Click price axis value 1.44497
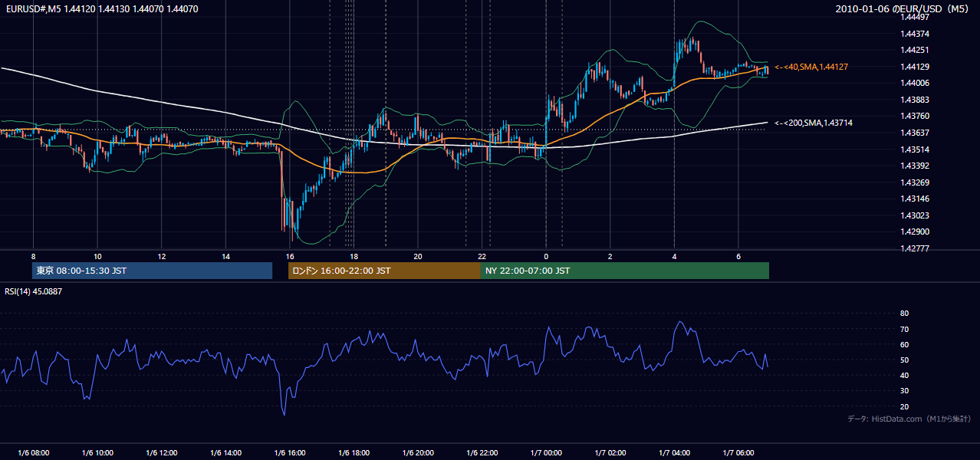This screenshot has width=980, height=460. (915, 17)
